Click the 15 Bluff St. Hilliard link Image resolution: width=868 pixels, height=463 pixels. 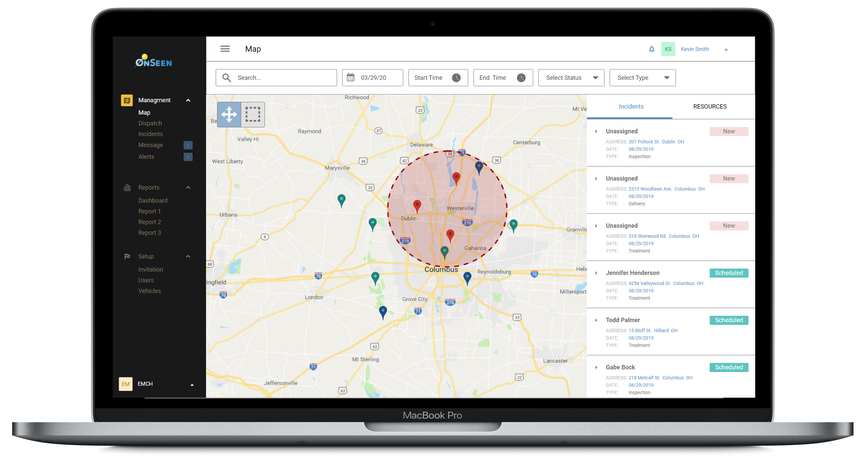tap(653, 331)
